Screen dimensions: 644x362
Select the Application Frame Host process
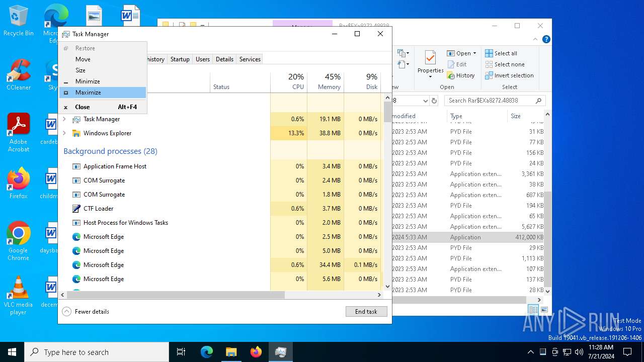(x=220, y=166)
